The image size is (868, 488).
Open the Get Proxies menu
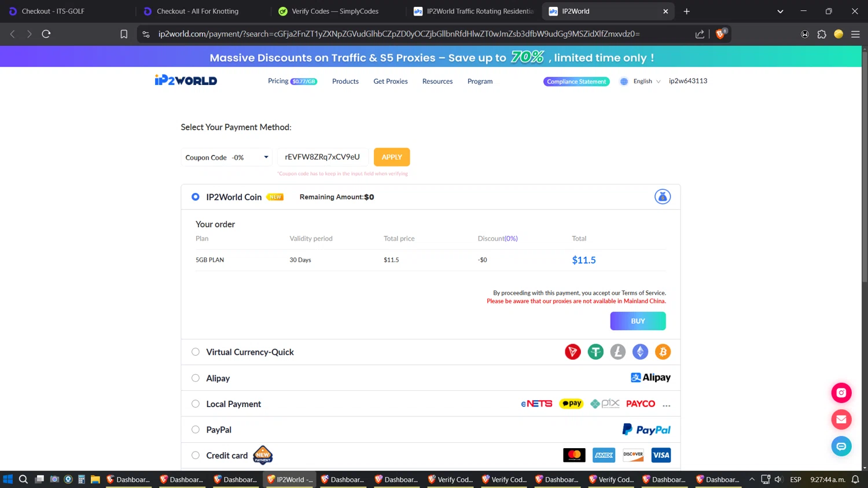[391, 82]
